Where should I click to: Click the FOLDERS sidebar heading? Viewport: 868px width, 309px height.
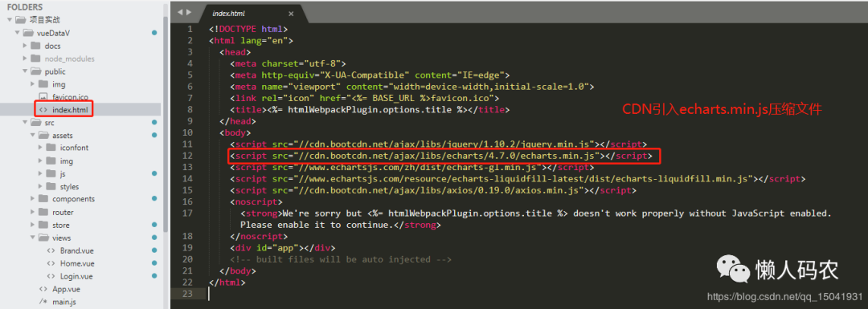tap(26, 7)
